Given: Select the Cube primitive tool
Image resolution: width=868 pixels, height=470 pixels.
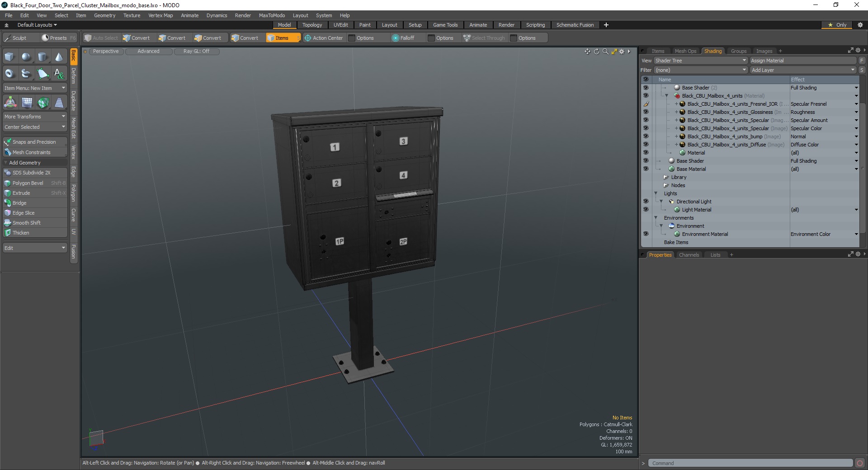Looking at the screenshot, I should (x=9, y=57).
